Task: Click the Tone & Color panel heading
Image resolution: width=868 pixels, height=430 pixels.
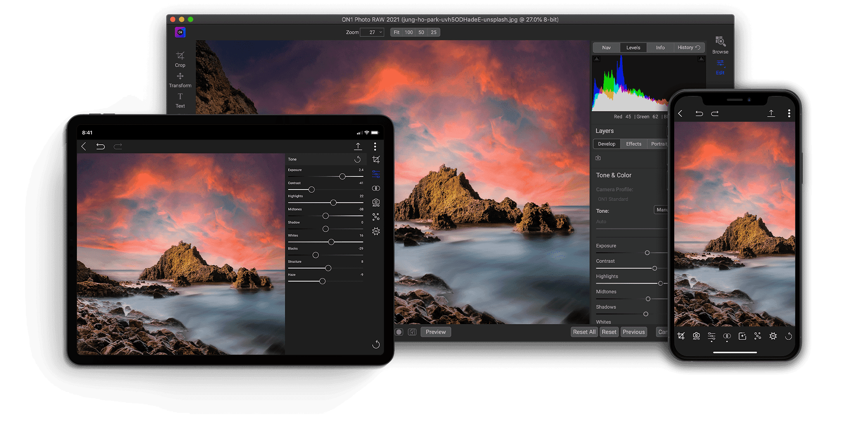Action: tap(613, 175)
